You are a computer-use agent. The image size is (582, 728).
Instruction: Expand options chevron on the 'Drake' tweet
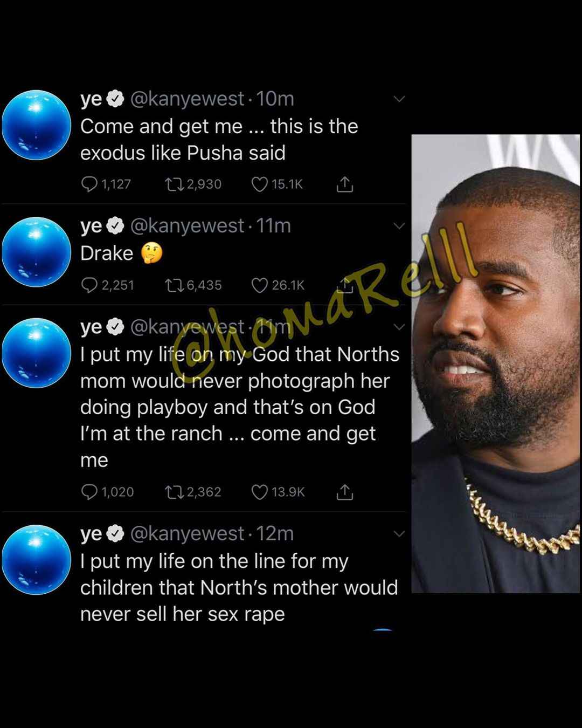[x=399, y=226]
